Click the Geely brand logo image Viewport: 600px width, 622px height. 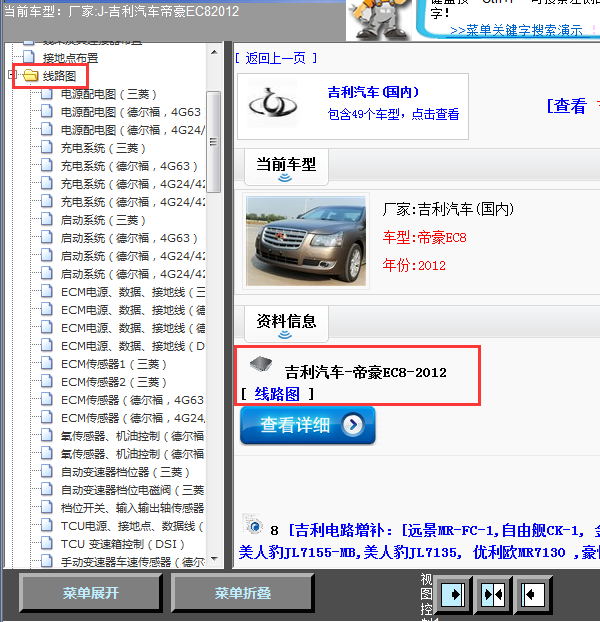tap(272, 105)
